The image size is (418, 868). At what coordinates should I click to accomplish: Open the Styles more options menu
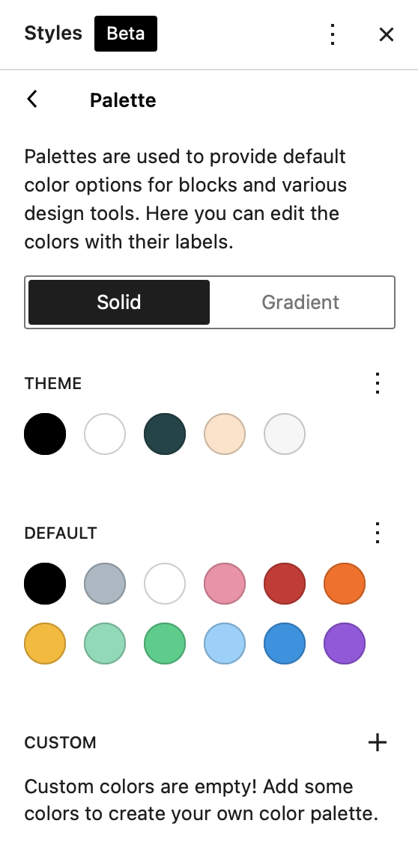click(x=333, y=34)
